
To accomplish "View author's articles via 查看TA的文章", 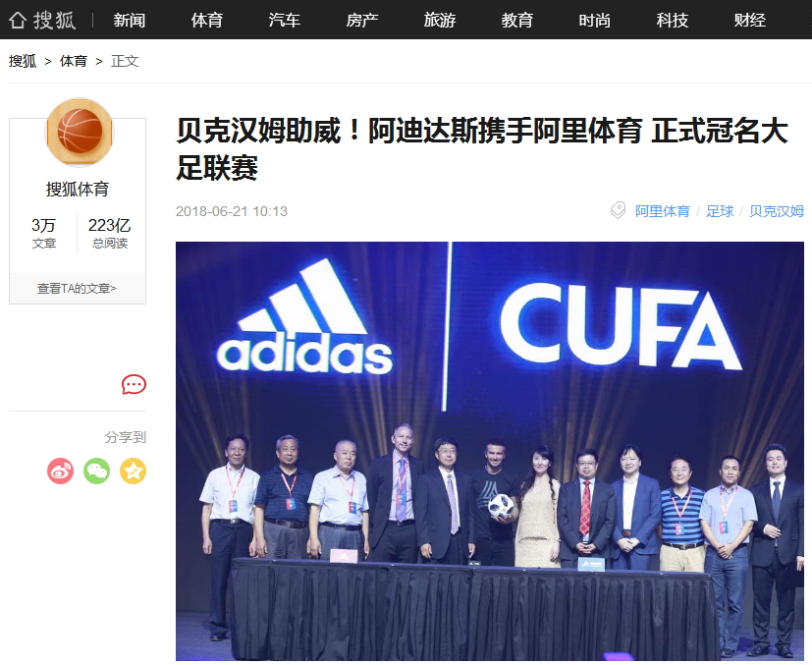I will pyautogui.click(x=77, y=289).
